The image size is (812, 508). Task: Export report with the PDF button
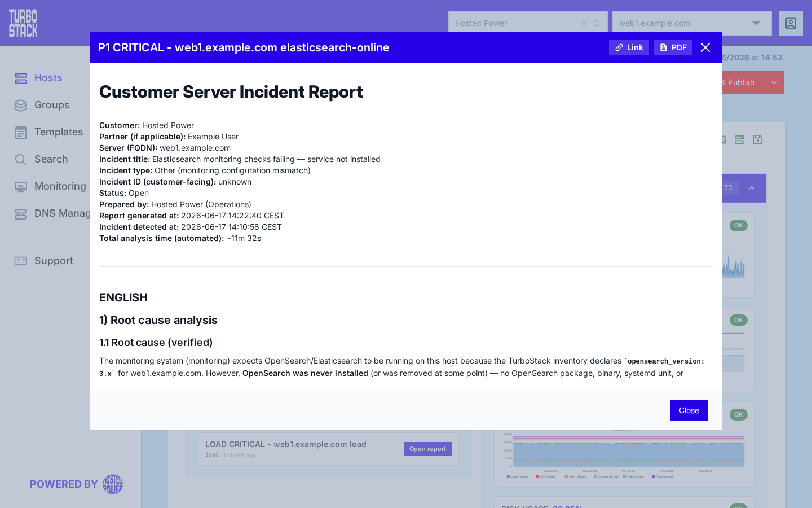coord(673,47)
